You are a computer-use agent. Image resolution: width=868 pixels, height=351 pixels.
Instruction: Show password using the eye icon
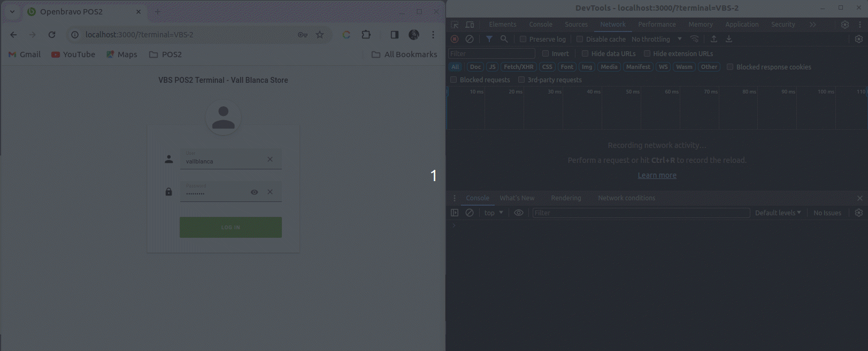pos(255,192)
